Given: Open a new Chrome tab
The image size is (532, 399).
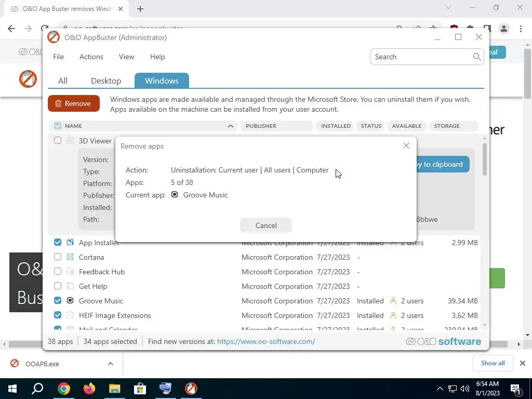Looking at the screenshot, I should (140, 9).
